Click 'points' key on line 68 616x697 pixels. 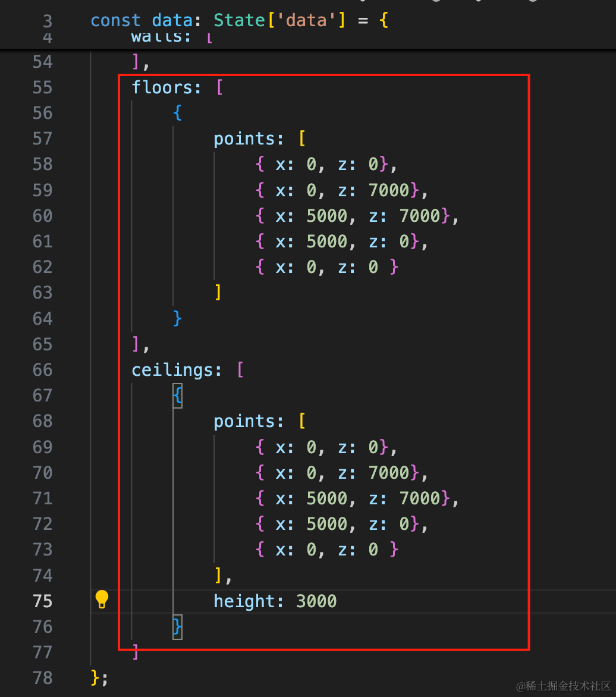pyautogui.click(x=244, y=421)
